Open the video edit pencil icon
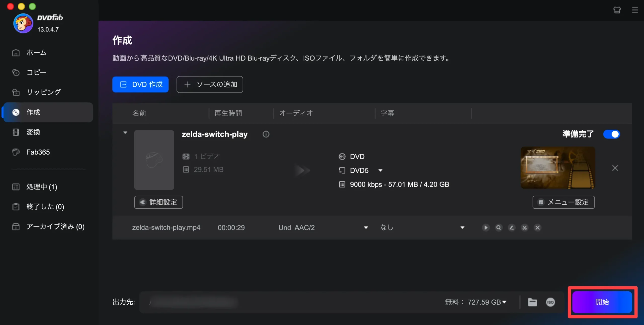The height and width of the screenshot is (325, 644). coord(511,227)
